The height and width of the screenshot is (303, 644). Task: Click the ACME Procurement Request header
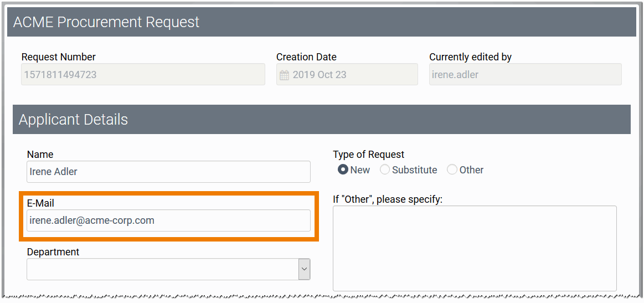[x=106, y=22]
